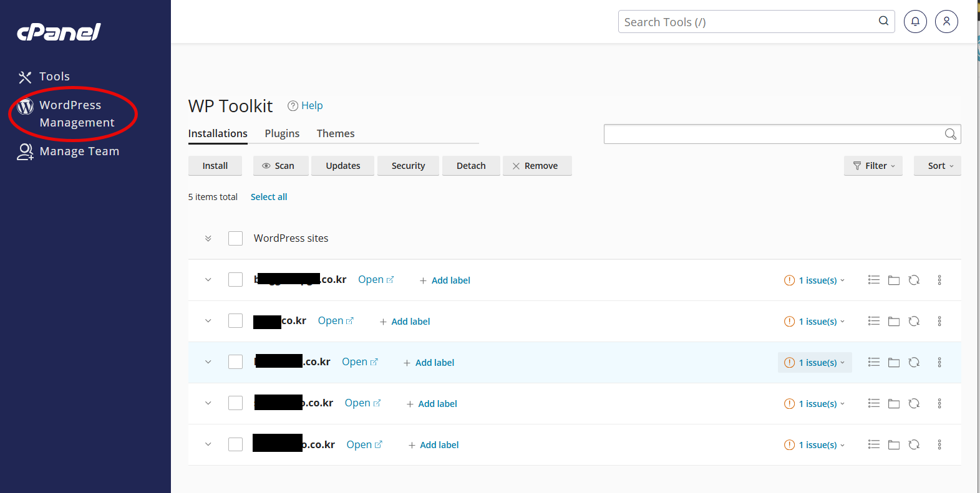This screenshot has width=980, height=493.
Task: Check the WordPress sites header checkbox
Action: 235,238
